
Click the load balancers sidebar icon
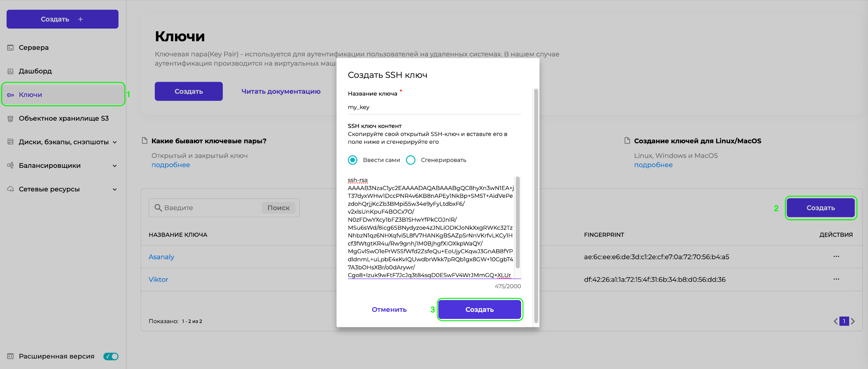coord(10,165)
